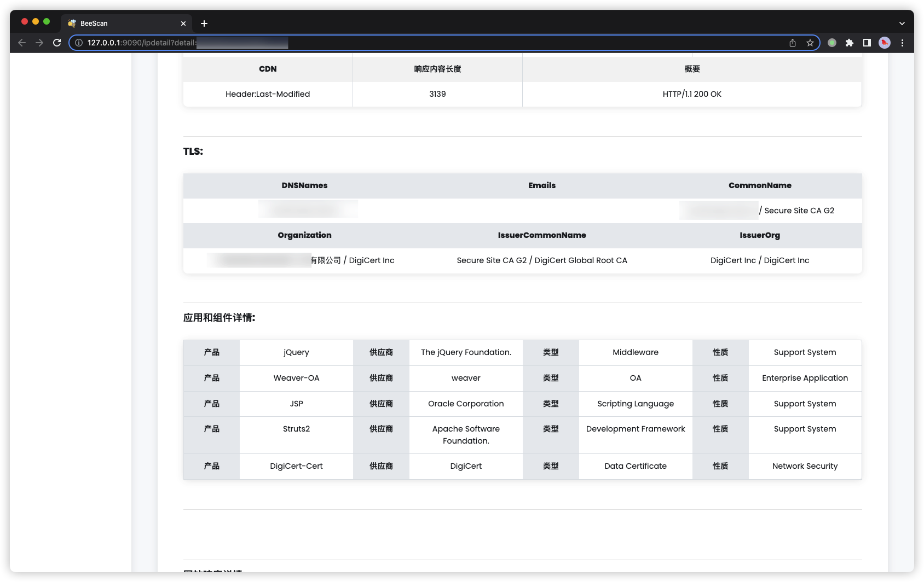The width and height of the screenshot is (924, 582).
Task: Open a new browser tab
Action: pos(204,24)
